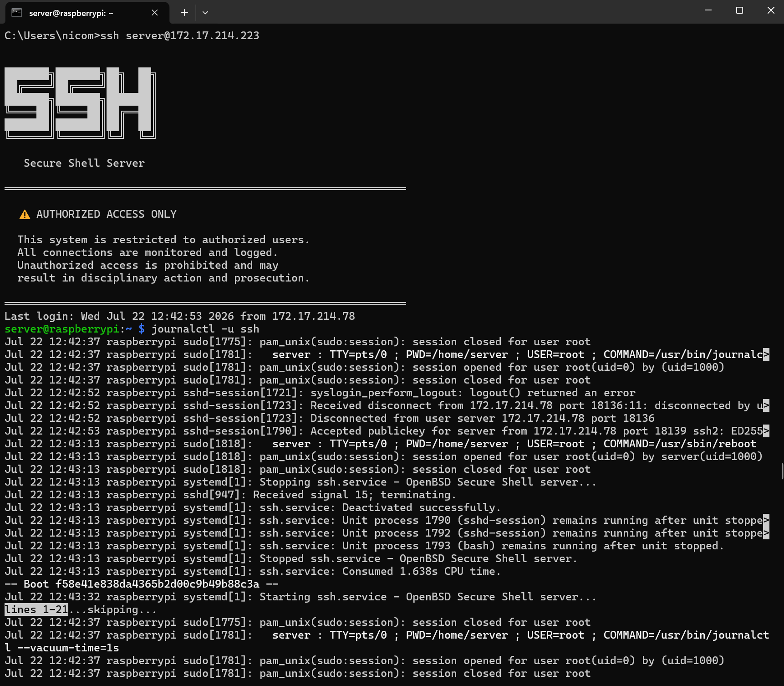Click 'This system is restricted to authorized users.'
This screenshot has height=686, width=784.
[163, 240]
